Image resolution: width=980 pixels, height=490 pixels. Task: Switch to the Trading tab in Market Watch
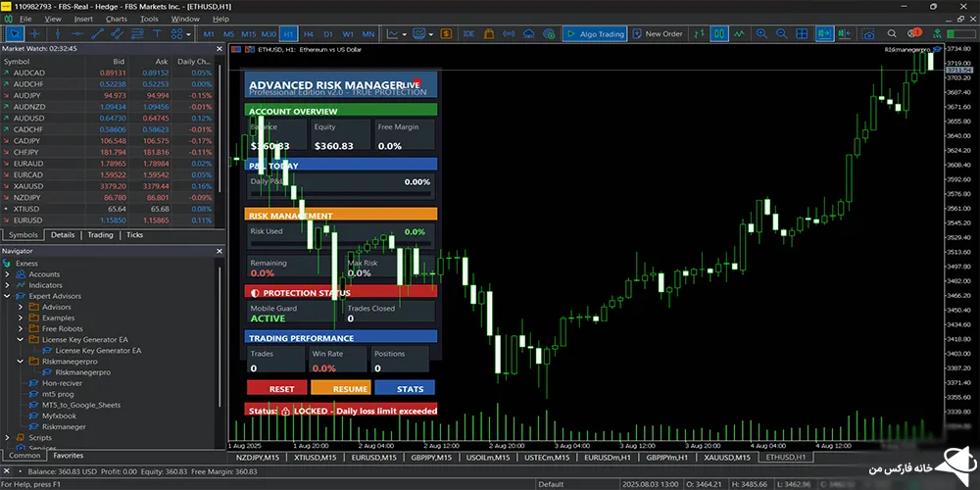click(x=100, y=235)
